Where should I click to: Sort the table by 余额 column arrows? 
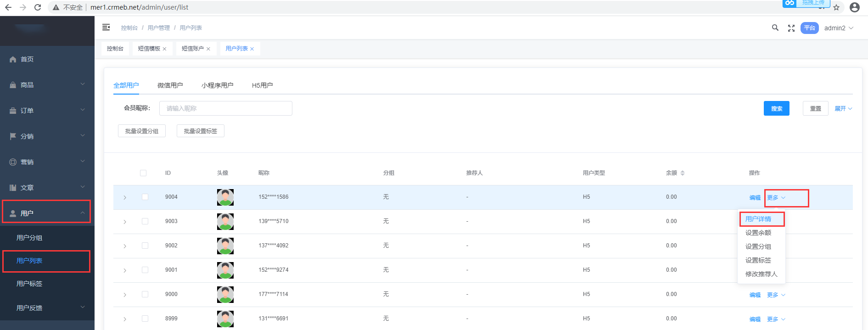click(x=682, y=173)
